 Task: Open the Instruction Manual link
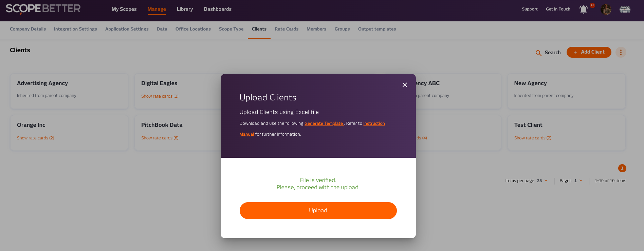tap(374, 123)
